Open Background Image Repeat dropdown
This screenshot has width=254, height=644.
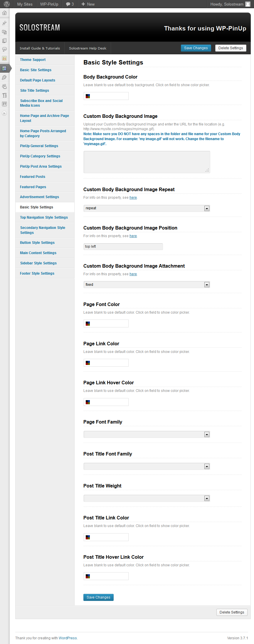[x=147, y=208]
